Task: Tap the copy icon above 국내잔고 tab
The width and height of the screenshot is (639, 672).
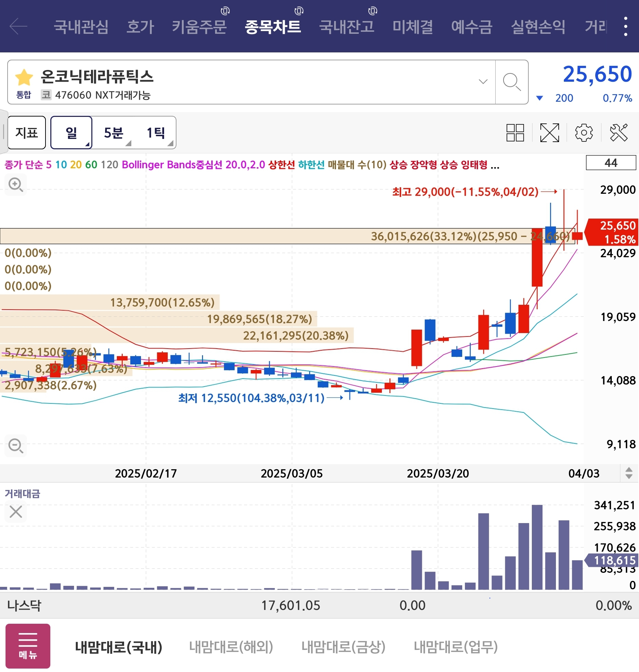Action: [x=373, y=11]
